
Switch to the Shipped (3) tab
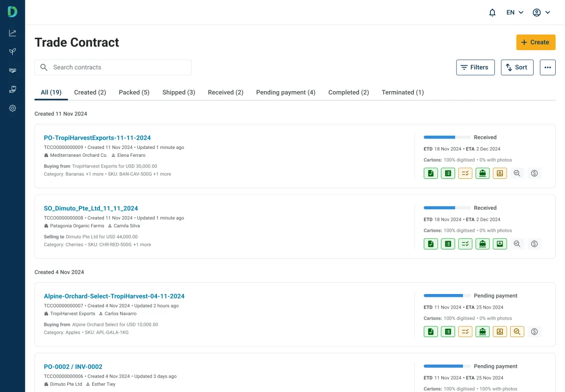(x=179, y=92)
